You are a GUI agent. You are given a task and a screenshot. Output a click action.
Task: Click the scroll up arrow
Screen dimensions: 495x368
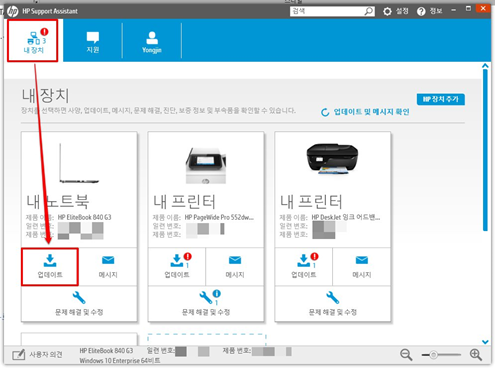point(485,66)
